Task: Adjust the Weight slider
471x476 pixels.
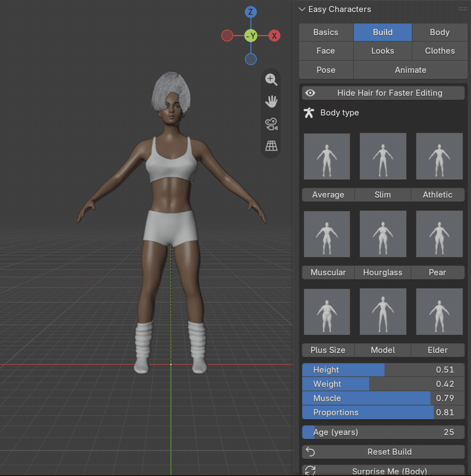Action: pyautogui.click(x=383, y=384)
